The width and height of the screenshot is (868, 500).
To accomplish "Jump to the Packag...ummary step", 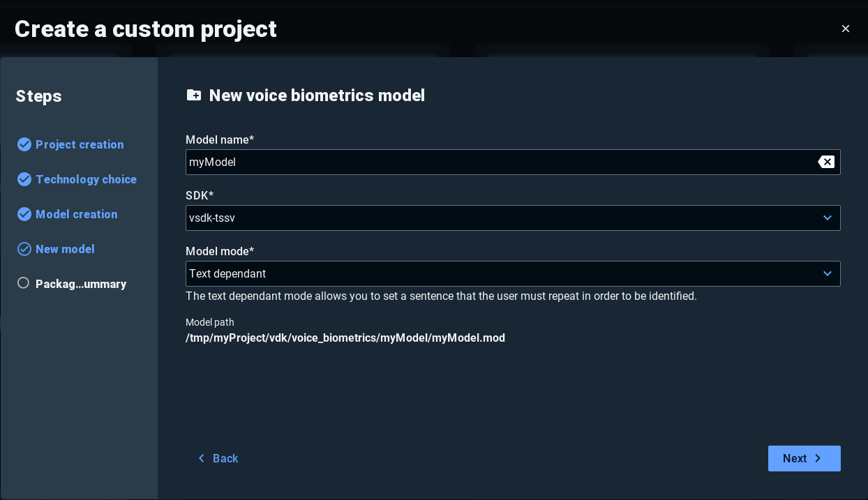I will (x=81, y=284).
